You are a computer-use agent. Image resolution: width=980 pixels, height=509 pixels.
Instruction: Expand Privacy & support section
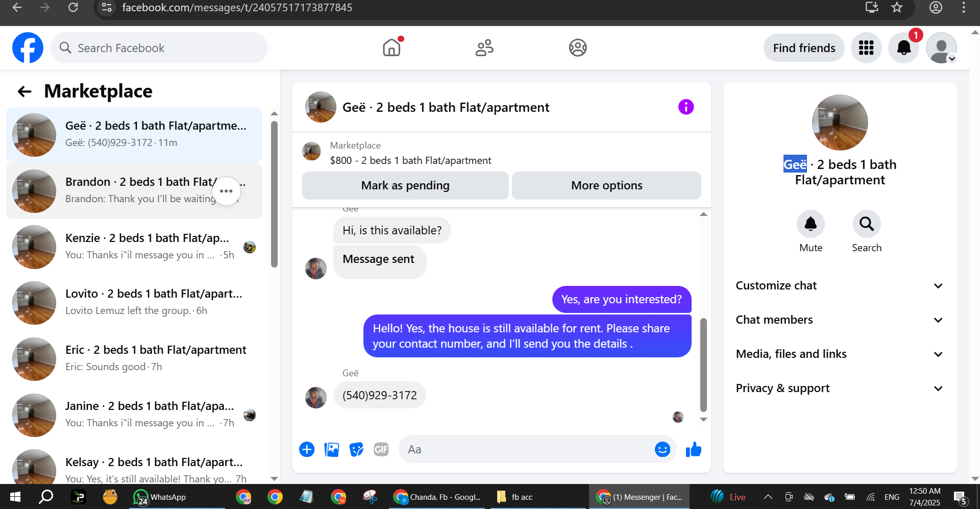coord(839,389)
